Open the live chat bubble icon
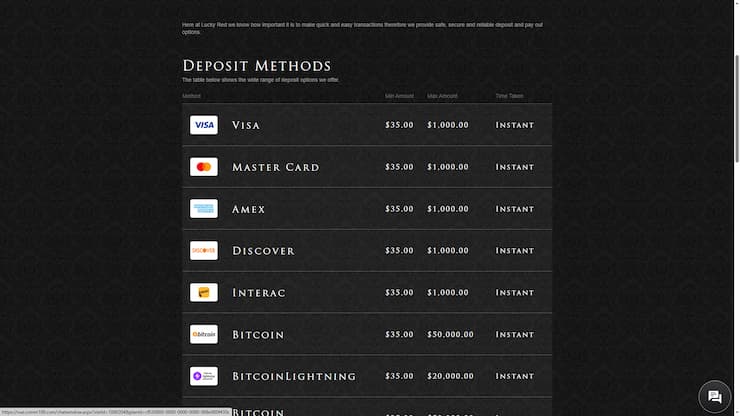The height and width of the screenshot is (416, 740). [x=715, y=397]
